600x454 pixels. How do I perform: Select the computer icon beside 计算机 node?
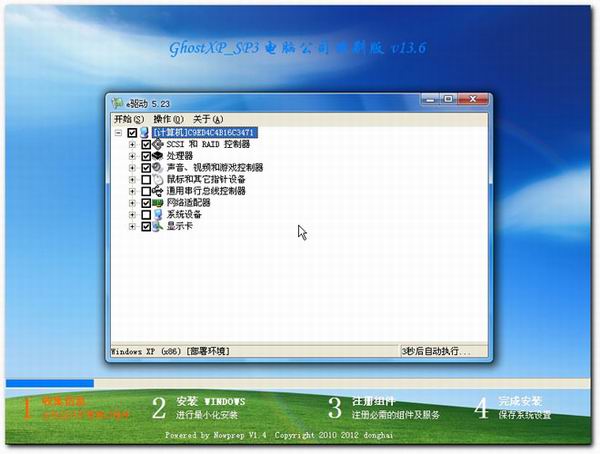click(x=144, y=133)
